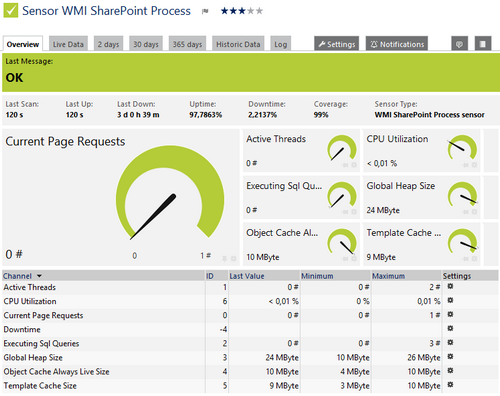
Task: Set priority to one star
Action: (225, 11)
